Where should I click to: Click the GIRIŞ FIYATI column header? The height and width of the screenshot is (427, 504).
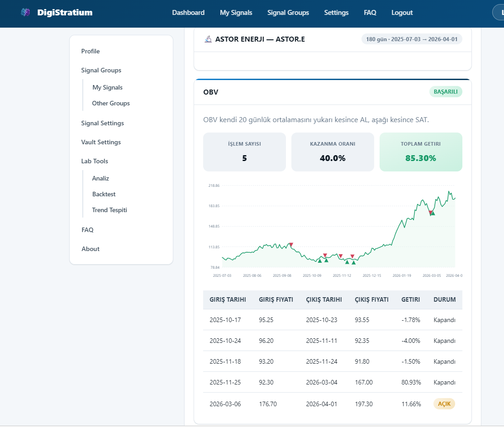click(x=276, y=299)
